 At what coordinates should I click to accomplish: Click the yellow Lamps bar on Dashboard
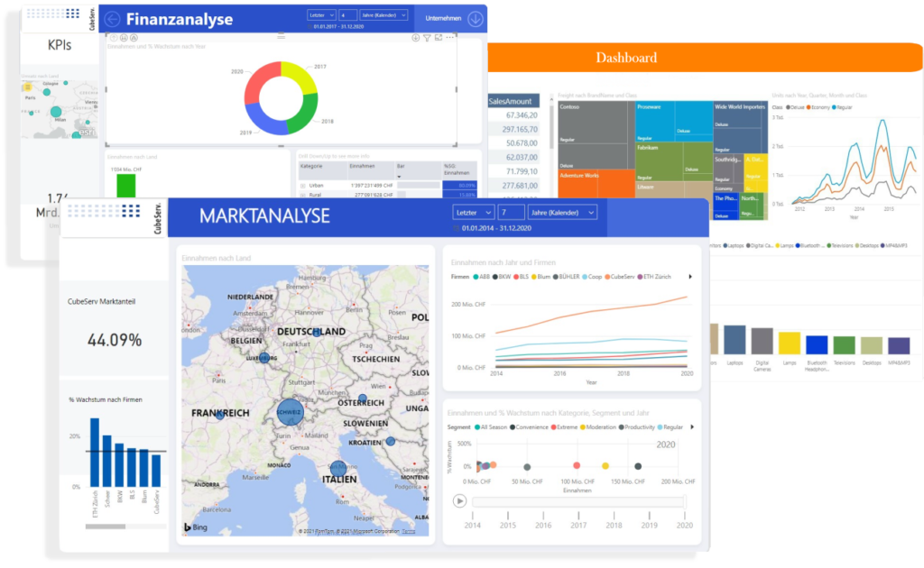tap(789, 344)
